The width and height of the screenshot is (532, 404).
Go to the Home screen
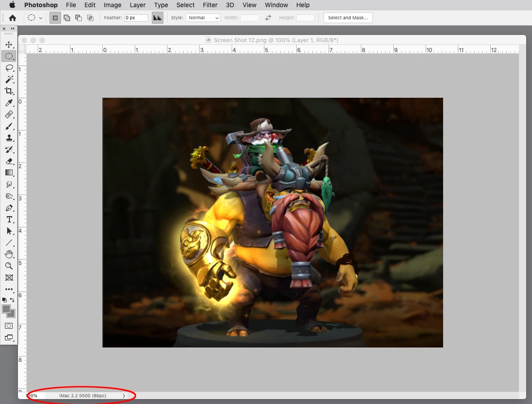(x=13, y=17)
